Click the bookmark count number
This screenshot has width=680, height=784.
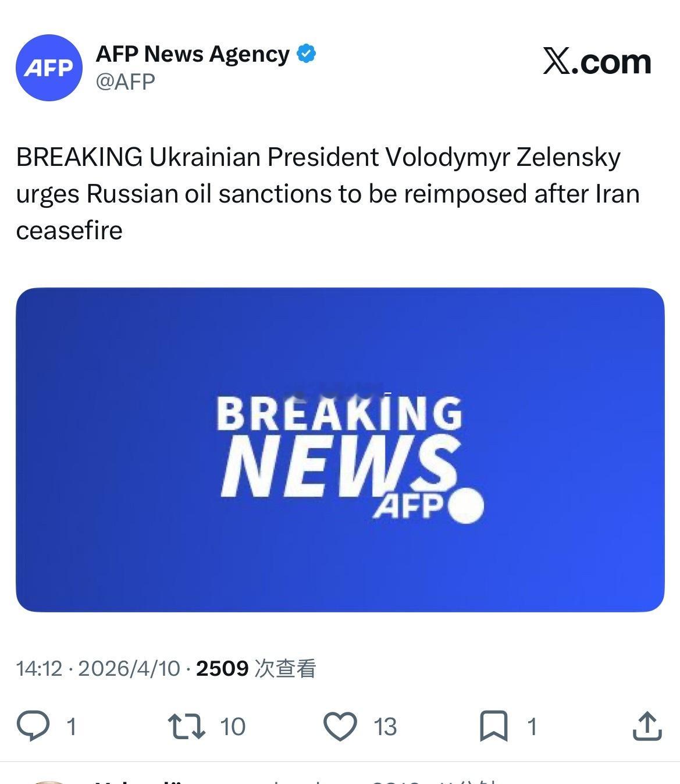pyautogui.click(x=532, y=726)
